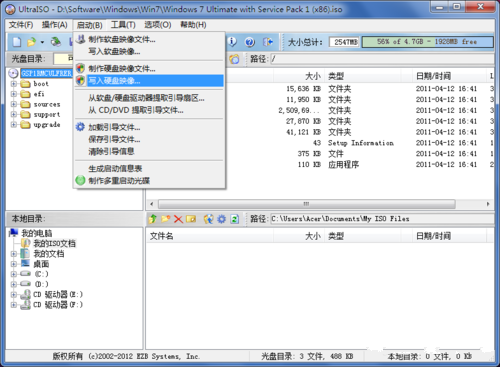Click local 路径 field with My ISO Files
The height and width of the screenshot is (367, 500).
382,219
